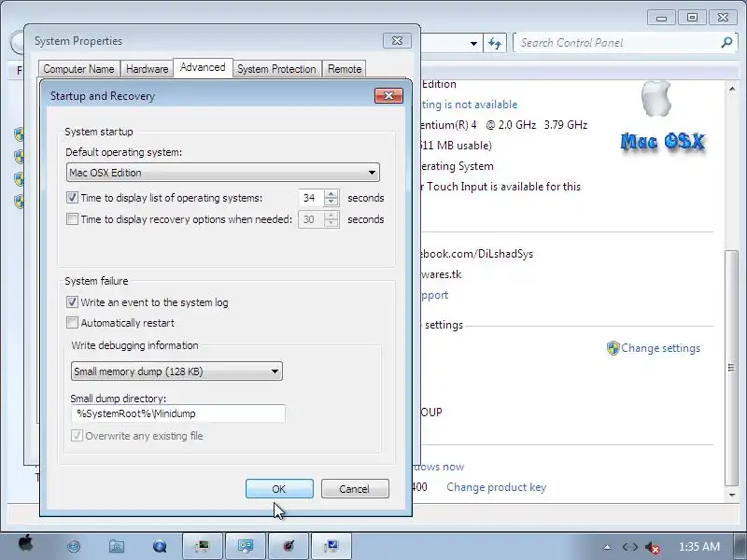Switch to the Hardware tab
Image resolution: width=747 pixels, height=560 pixels.
tap(148, 69)
